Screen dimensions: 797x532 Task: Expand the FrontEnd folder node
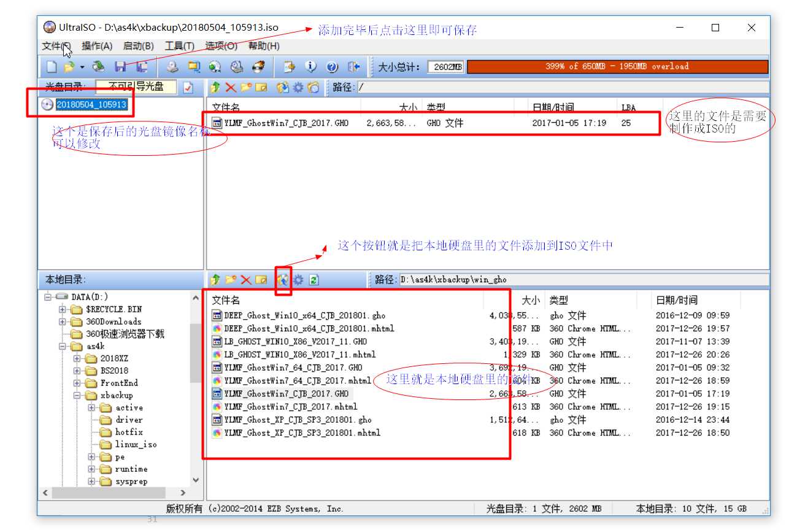(77, 383)
